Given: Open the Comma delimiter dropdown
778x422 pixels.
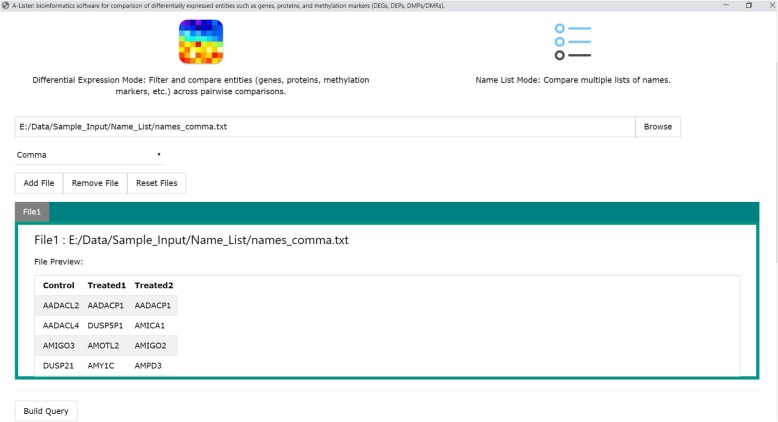Looking at the screenshot, I should pyautogui.click(x=90, y=155).
